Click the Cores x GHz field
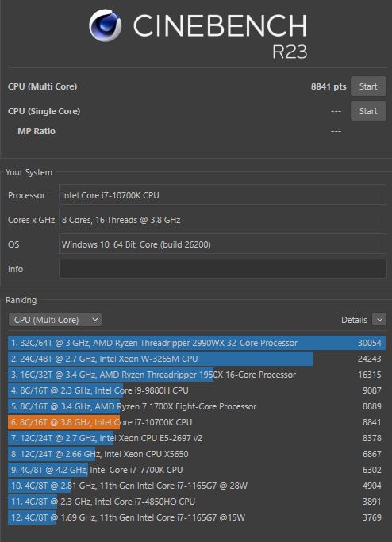This screenshot has height=542, width=392. coord(223,220)
